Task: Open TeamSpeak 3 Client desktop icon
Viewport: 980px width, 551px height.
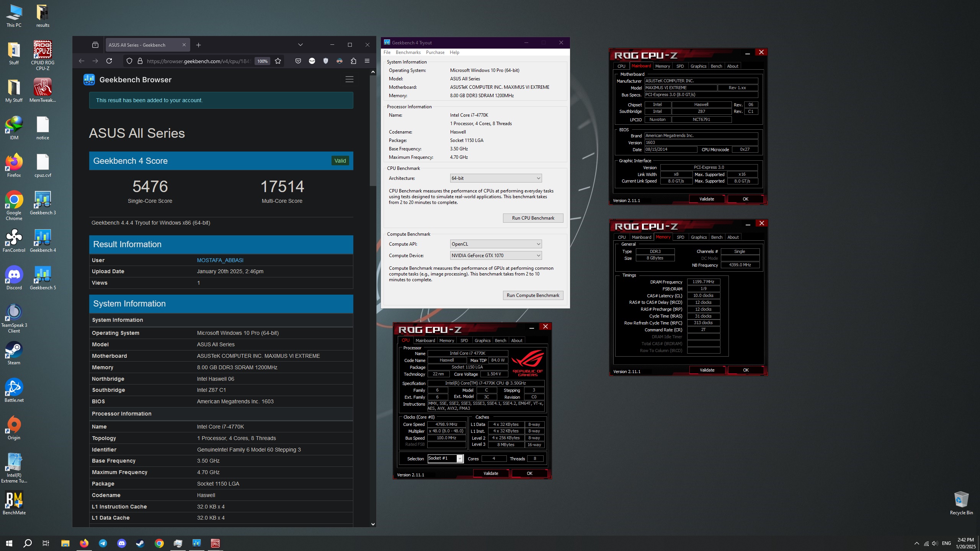Action: point(14,318)
